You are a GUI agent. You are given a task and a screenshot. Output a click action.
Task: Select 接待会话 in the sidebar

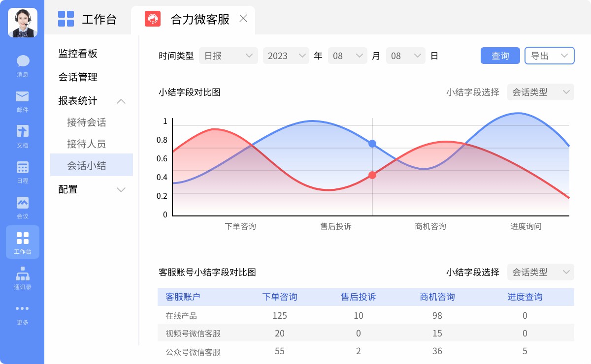coord(87,122)
